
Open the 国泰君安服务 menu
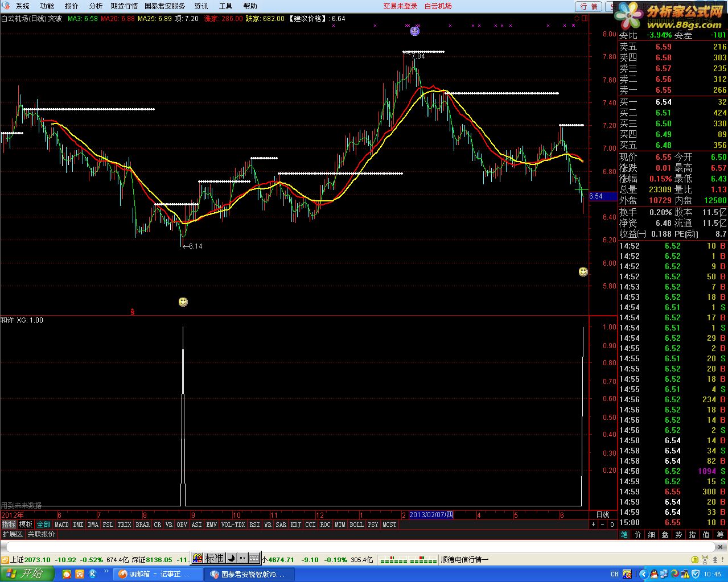pyautogui.click(x=165, y=6)
